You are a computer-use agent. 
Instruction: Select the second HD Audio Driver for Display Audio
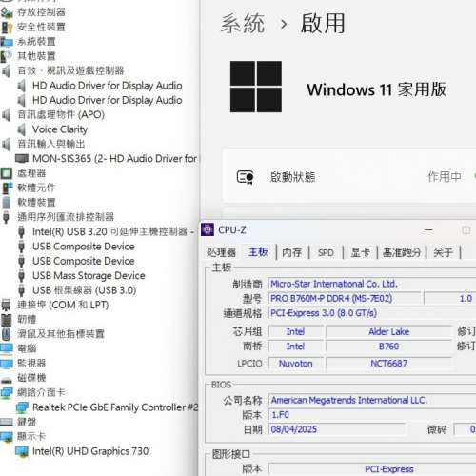[x=108, y=100]
